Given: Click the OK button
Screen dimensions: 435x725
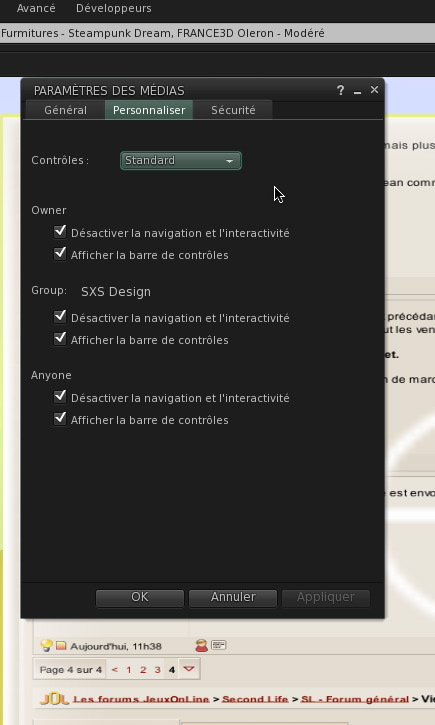Looking at the screenshot, I should click(x=140, y=597).
